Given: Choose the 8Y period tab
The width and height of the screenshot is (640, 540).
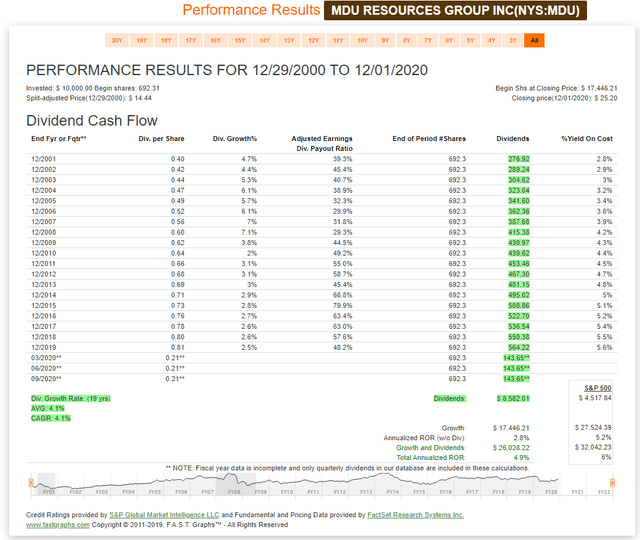Looking at the screenshot, I should click(407, 40).
